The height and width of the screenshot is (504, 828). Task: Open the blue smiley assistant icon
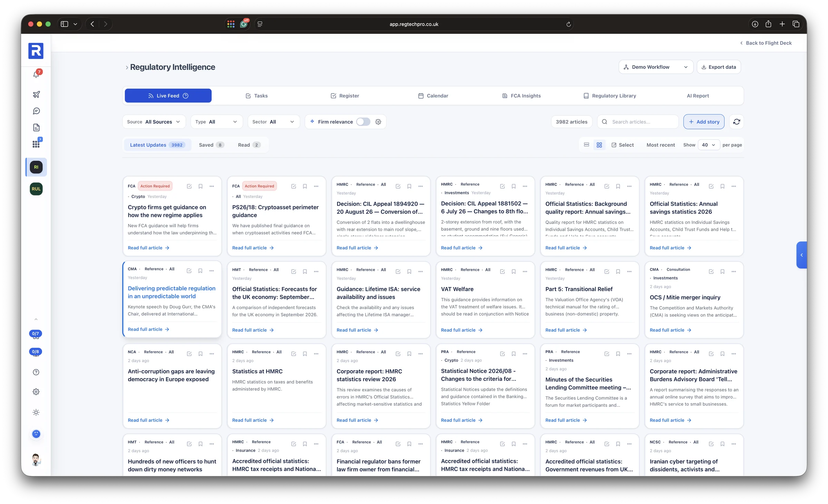tap(36, 434)
